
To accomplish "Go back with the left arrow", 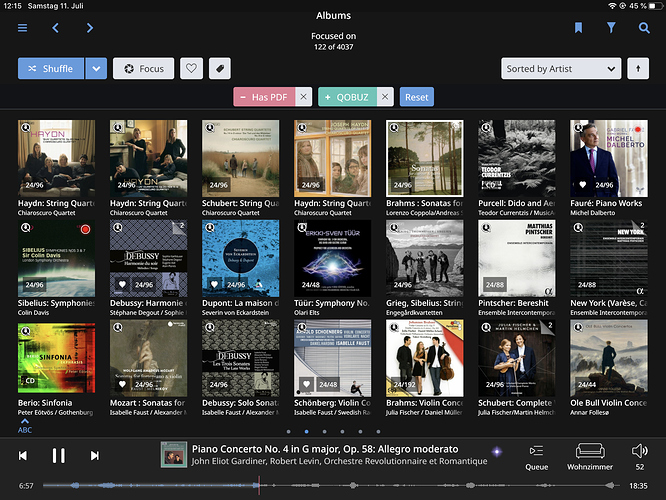I will (x=56, y=28).
